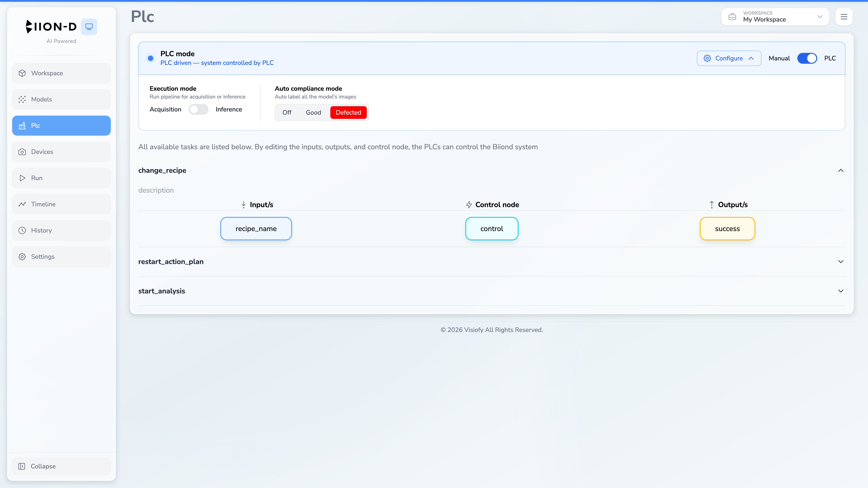The height and width of the screenshot is (488, 868).
Task: Click the monitor icon beside the logo
Action: (89, 27)
